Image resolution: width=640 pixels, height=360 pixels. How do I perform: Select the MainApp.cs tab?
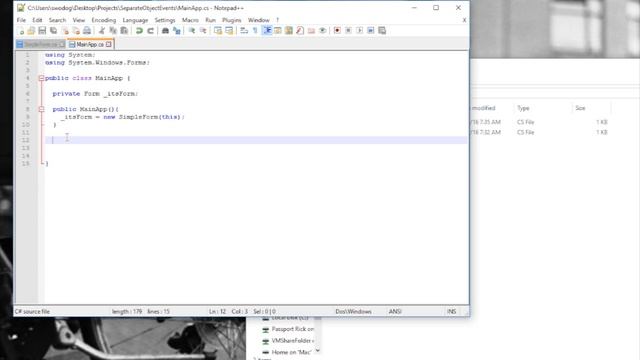90,44
